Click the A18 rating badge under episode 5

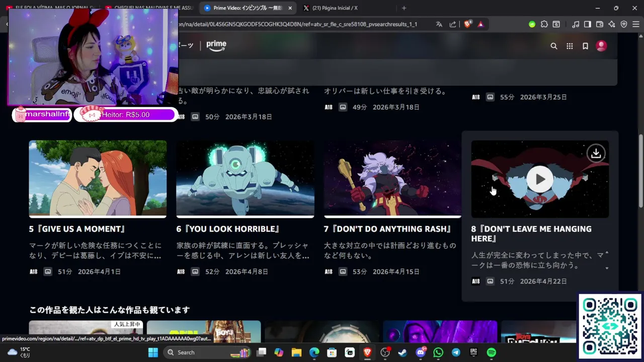click(x=33, y=271)
